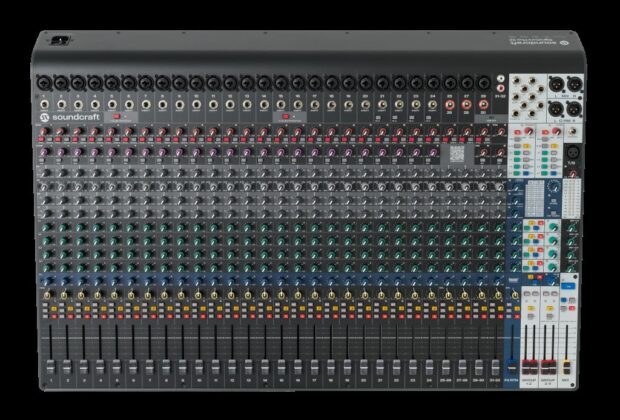Toggle channel 1 red button below gain knob
This screenshot has width=620, height=420.
coord(41,140)
